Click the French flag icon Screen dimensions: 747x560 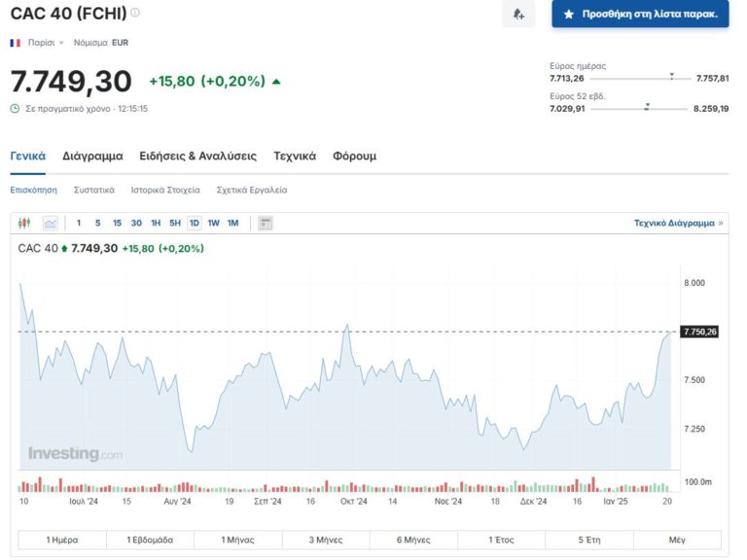pos(16,43)
